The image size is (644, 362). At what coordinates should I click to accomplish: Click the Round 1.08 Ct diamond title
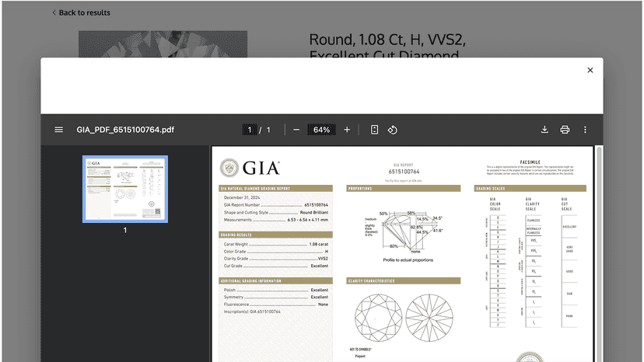pyautogui.click(x=387, y=45)
